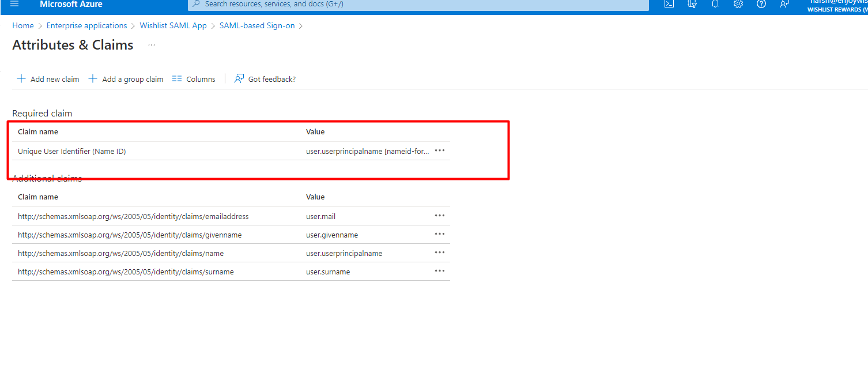This screenshot has height=373, width=868.
Task: Click the Got feedback person icon
Action: [239, 78]
